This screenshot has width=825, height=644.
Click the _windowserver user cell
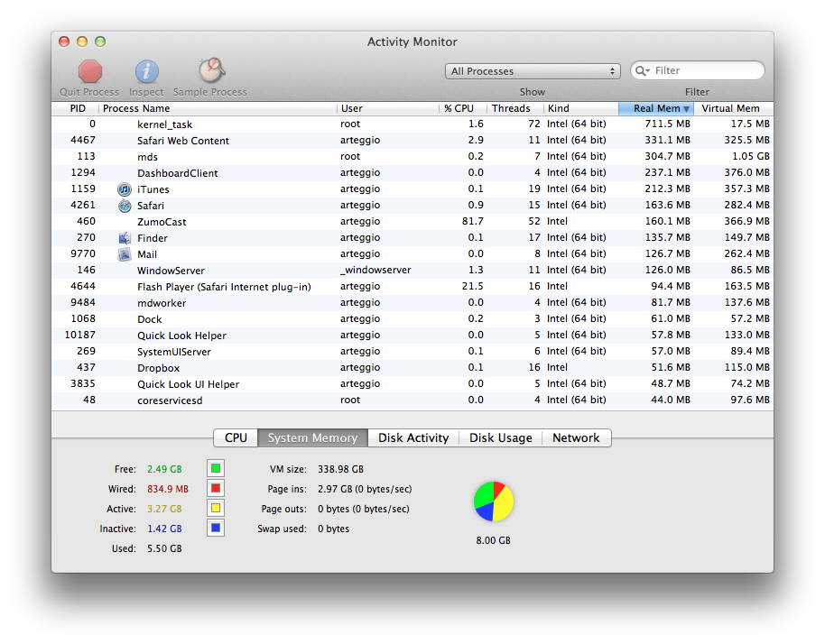[375, 271]
